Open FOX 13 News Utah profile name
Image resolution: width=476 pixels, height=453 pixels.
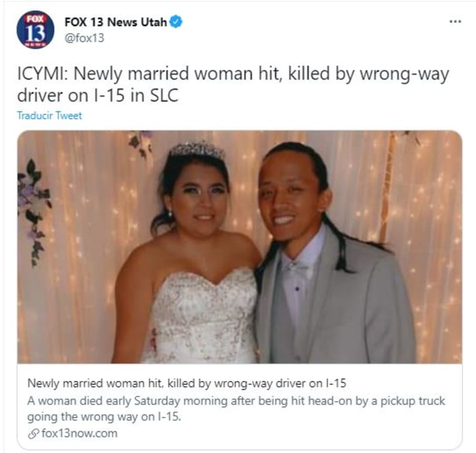click(116, 22)
